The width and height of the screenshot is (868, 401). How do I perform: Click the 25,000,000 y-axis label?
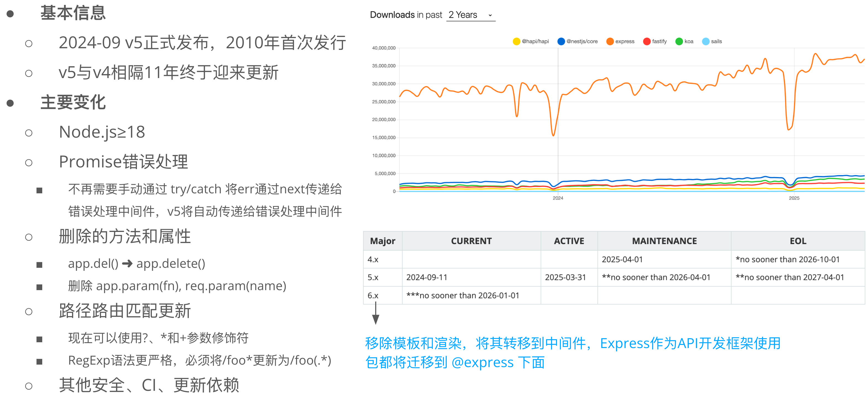point(383,102)
